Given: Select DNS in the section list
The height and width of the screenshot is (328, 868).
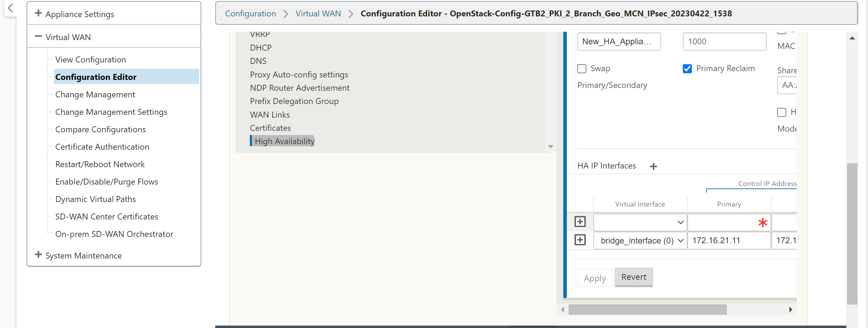Looking at the screenshot, I should [x=258, y=61].
